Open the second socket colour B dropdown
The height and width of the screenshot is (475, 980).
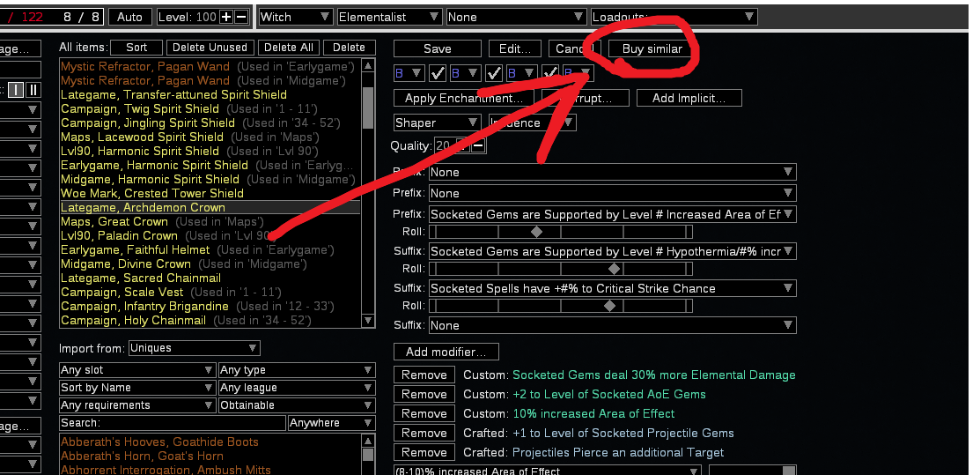[466, 73]
